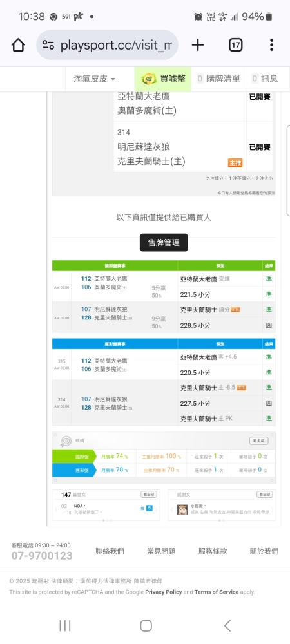Image resolution: width=290 pixels, height=644 pixels.
Task: Open 訊息 messages tab
Action: [265, 79]
